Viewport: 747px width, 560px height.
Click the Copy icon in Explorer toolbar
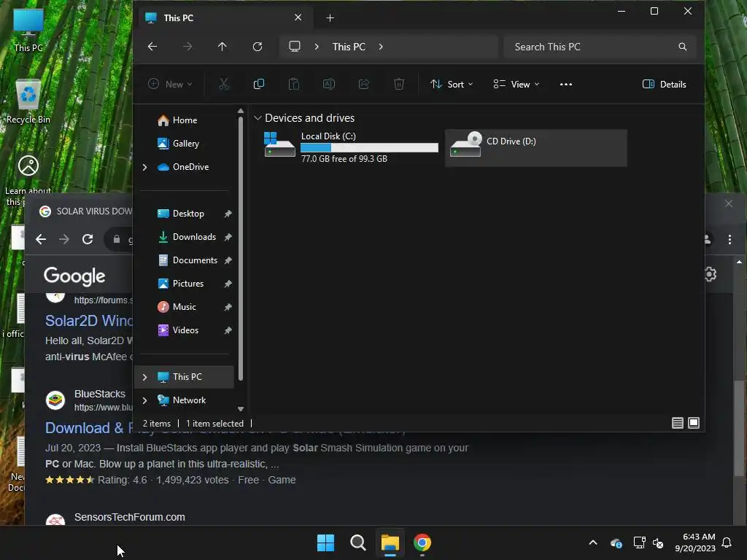tap(259, 85)
